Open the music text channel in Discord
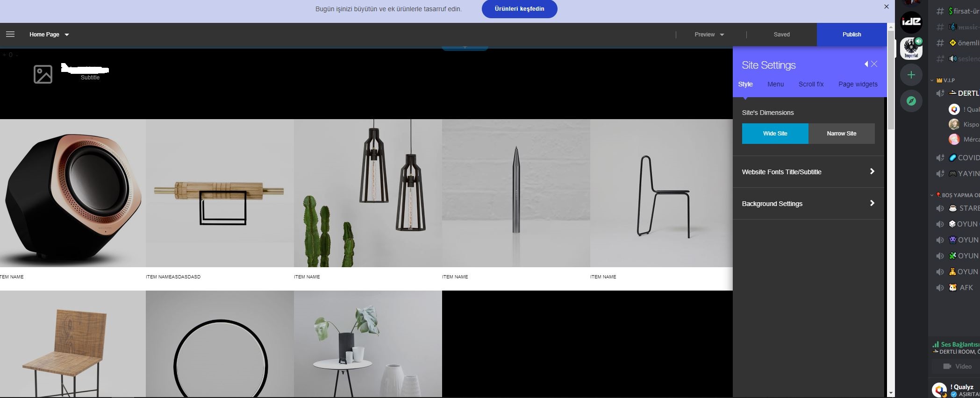 pos(958,27)
